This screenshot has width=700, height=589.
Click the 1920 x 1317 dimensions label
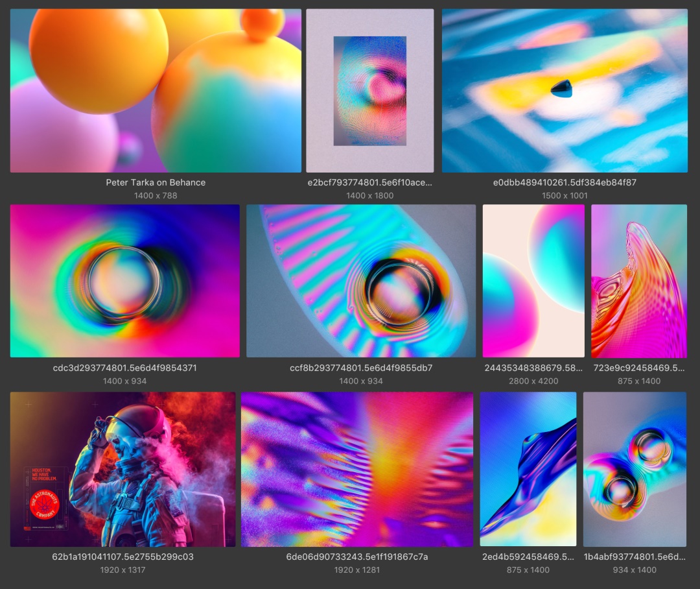click(x=122, y=570)
